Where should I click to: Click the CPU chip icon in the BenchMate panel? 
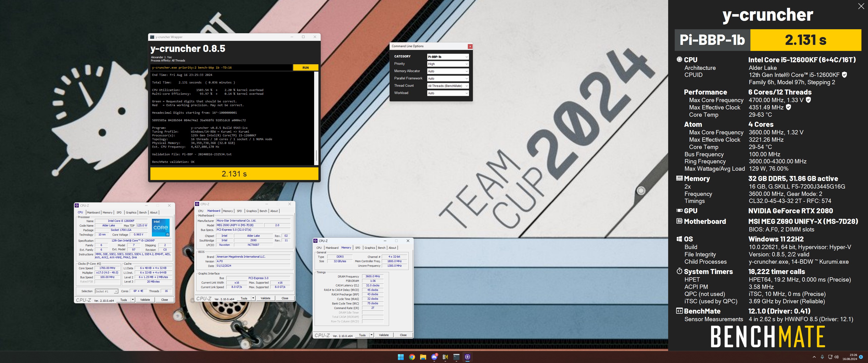pos(679,59)
